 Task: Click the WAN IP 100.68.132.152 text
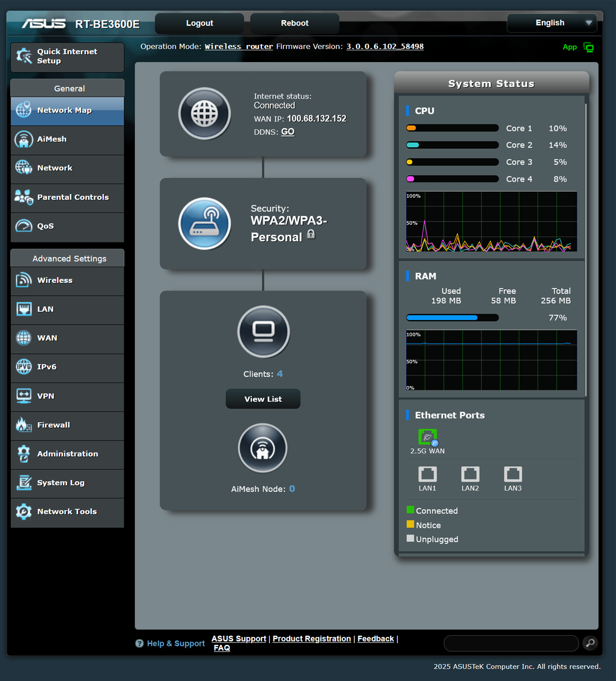pyautogui.click(x=316, y=119)
